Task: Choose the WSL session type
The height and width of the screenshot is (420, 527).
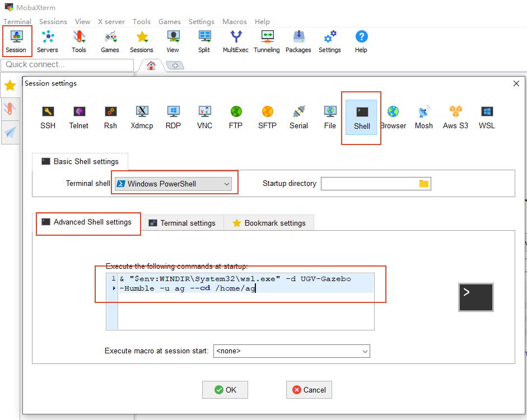Action: point(487,117)
